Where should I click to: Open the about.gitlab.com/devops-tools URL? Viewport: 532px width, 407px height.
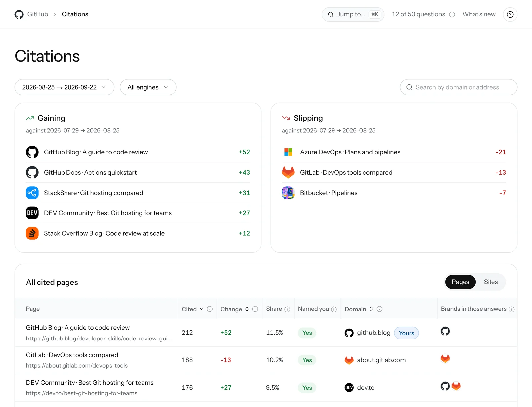(x=77, y=366)
